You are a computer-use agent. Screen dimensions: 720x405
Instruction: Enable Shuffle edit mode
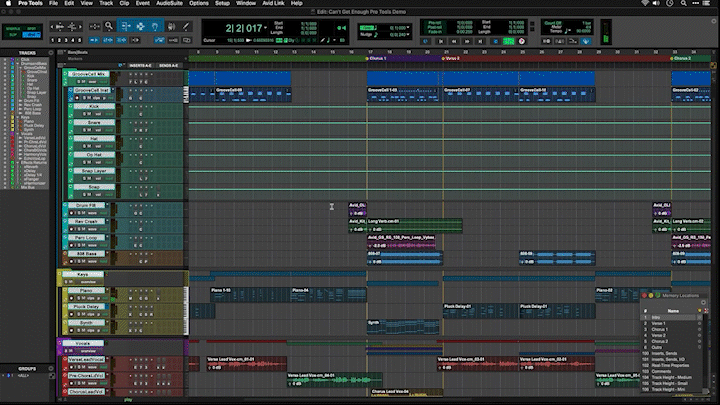pyautogui.click(x=15, y=28)
